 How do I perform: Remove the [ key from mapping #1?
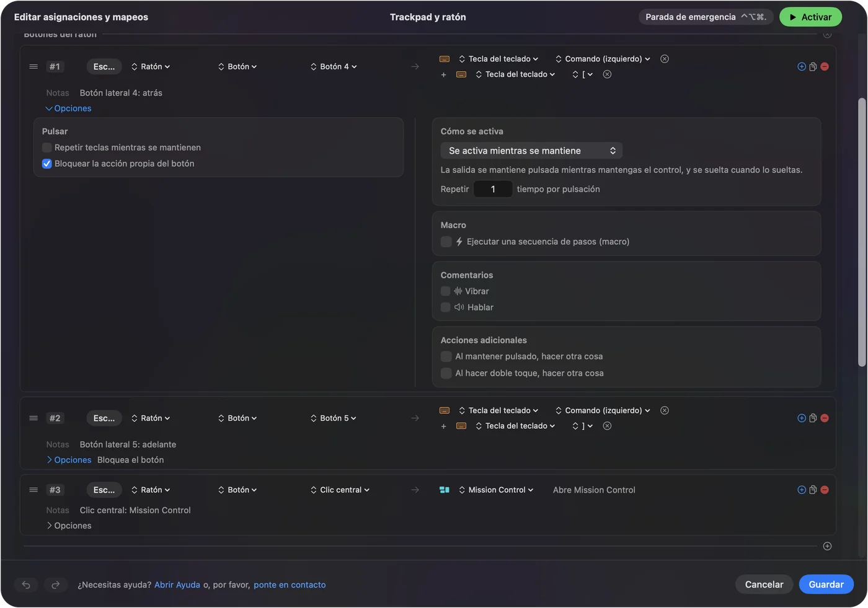(608, 74)
